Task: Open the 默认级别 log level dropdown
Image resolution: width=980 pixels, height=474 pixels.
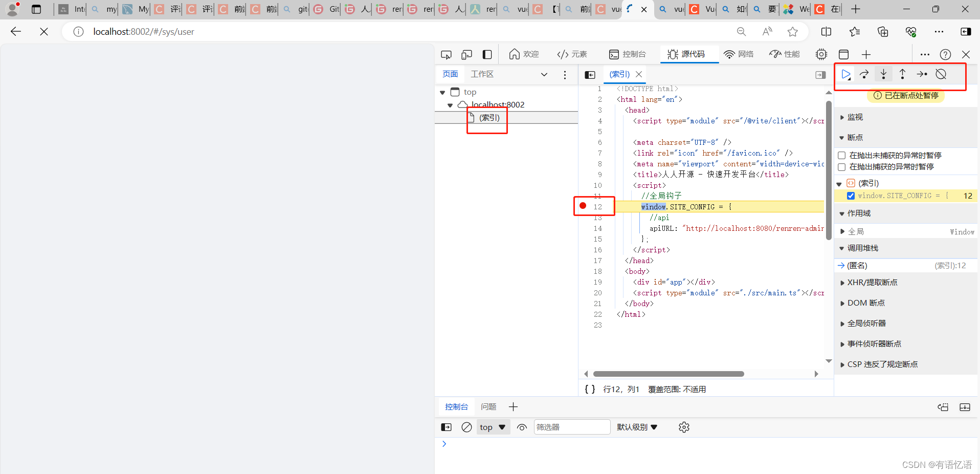Action: (637, 427)
